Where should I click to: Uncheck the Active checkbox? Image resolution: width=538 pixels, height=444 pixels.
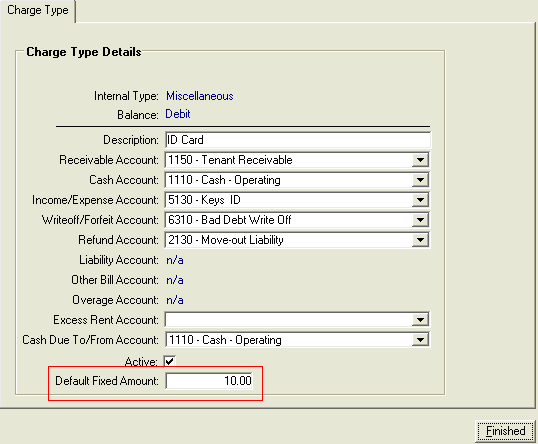pyautogui.click(x=170, y=361)
